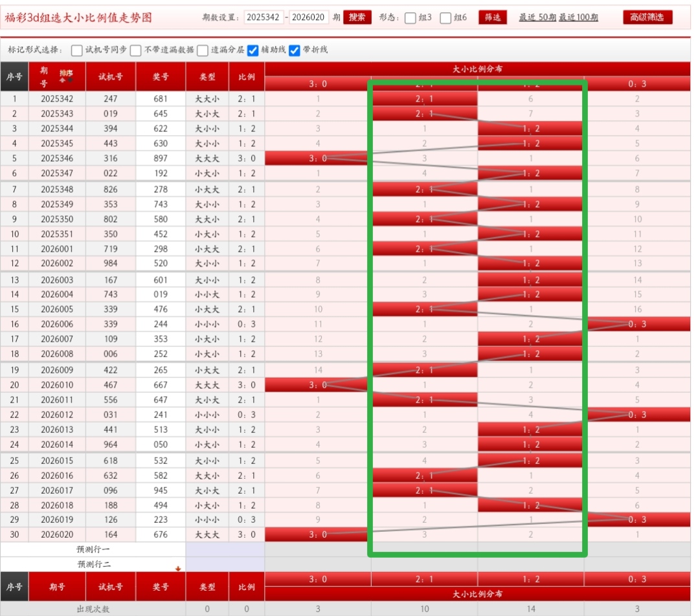
Task: Click the 3:0 marker in row 2025346
Action: (x=317, y=159)
